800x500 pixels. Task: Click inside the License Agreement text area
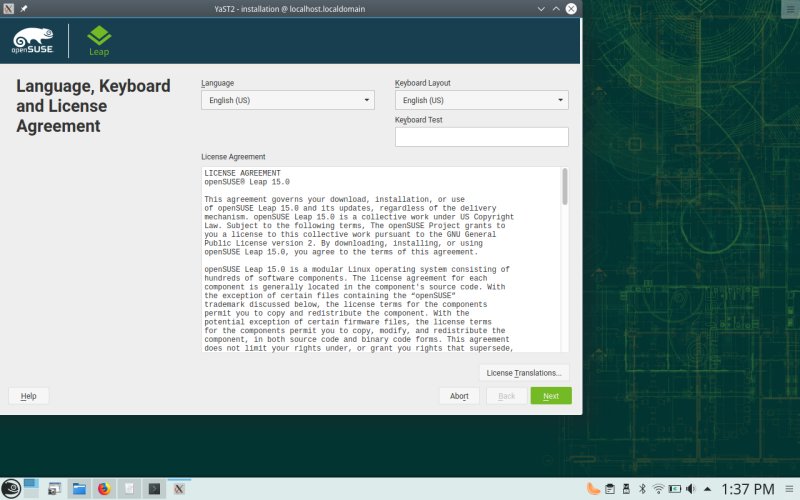[381, 259]
